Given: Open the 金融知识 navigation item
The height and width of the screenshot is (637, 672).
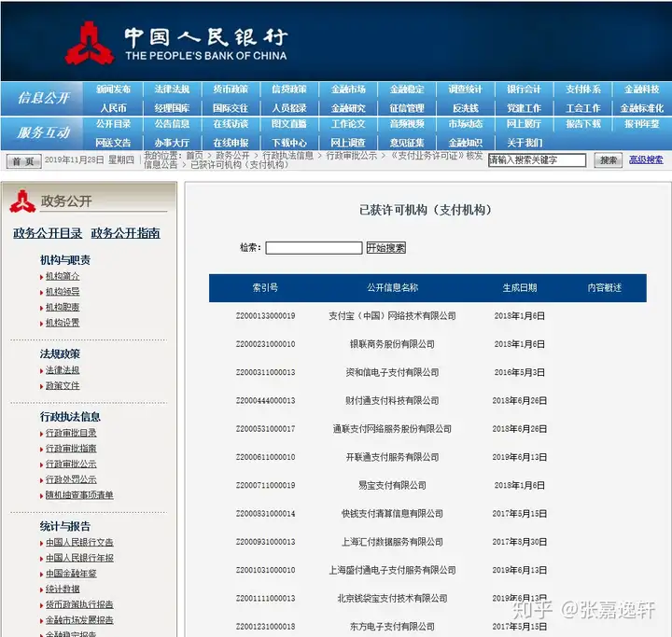Looking at the screenshot, I should tap(466, 143).
